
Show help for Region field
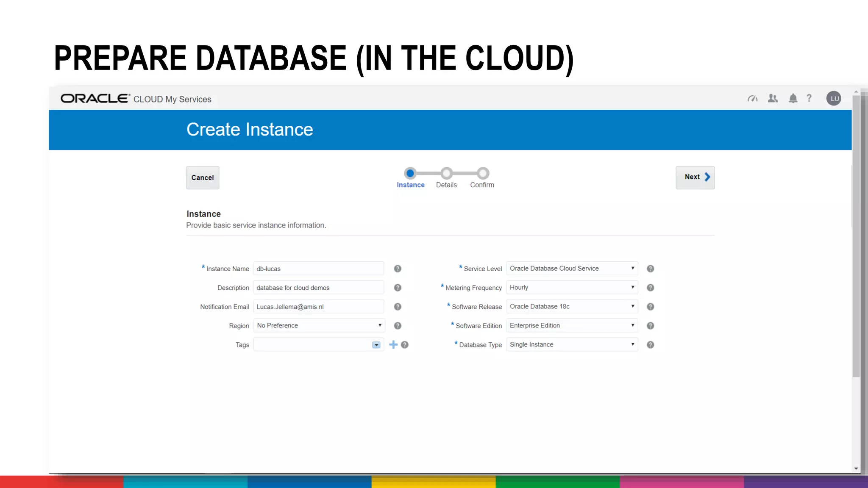tap(398, 326)
